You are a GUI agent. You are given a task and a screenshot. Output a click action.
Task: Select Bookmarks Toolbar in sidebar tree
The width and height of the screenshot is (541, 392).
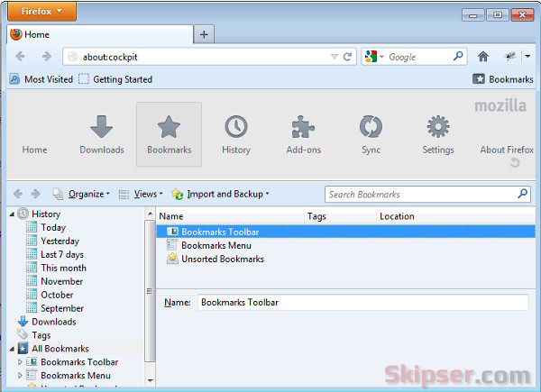(79, 362)
